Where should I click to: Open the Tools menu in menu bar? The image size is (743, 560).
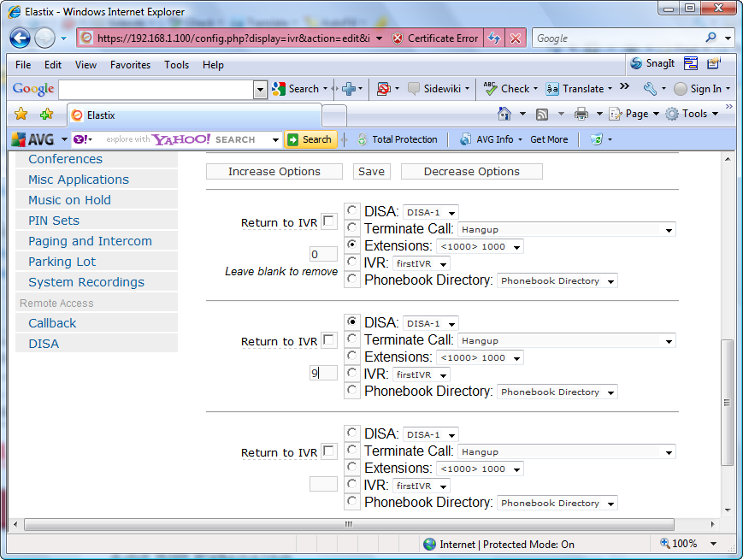coord(176,64)
